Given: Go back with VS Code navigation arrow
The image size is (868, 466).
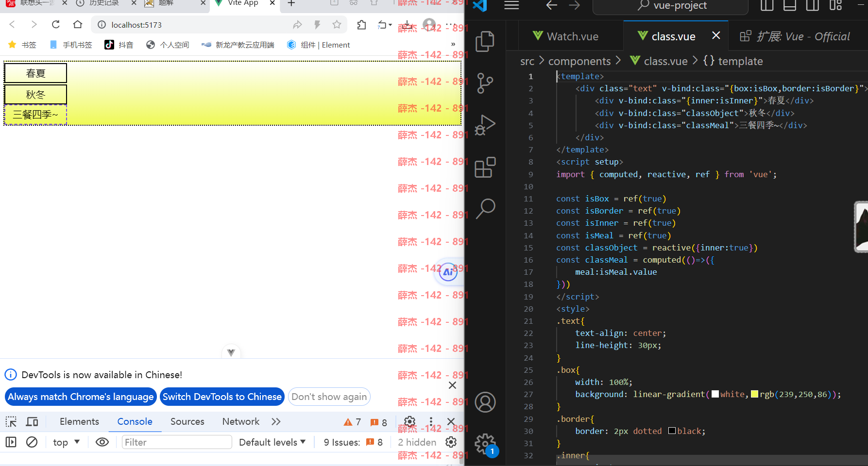Looking at the screenshot, I should click(551, 5).
